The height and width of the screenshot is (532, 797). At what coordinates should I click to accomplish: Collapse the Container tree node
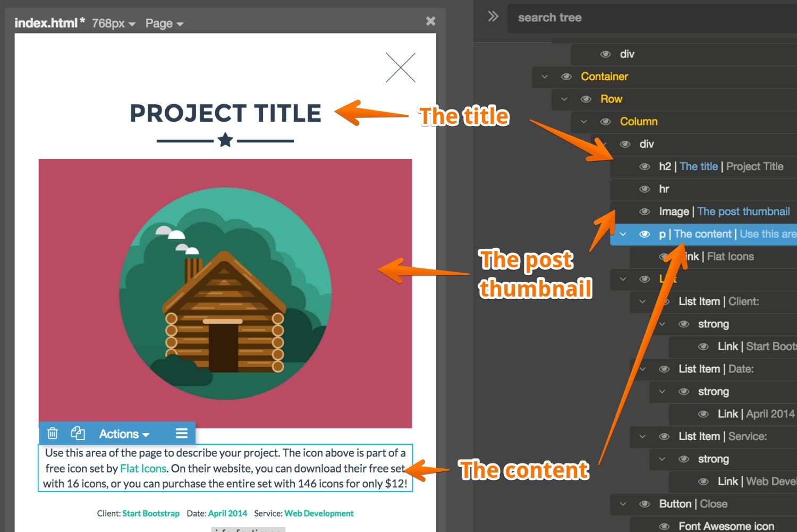tap(545, 77)
